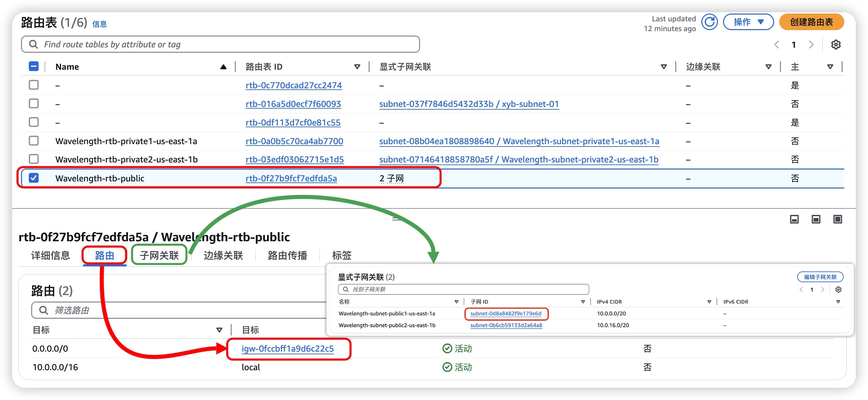
Task: Open subnet association settings gear icon
Action: click(838, 289)
